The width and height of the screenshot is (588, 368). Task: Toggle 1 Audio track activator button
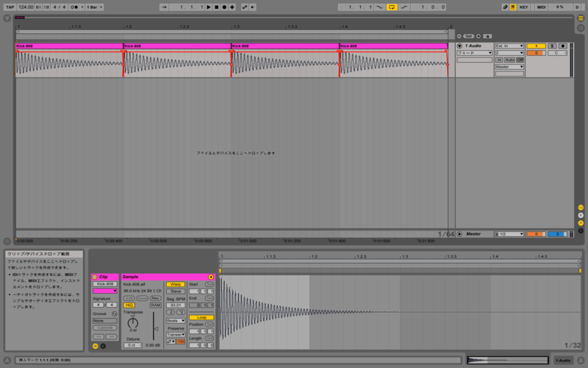[x=537, y=46]
